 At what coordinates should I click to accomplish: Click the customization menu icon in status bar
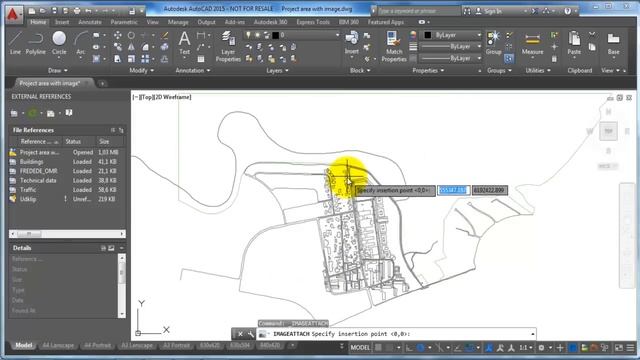631,348
